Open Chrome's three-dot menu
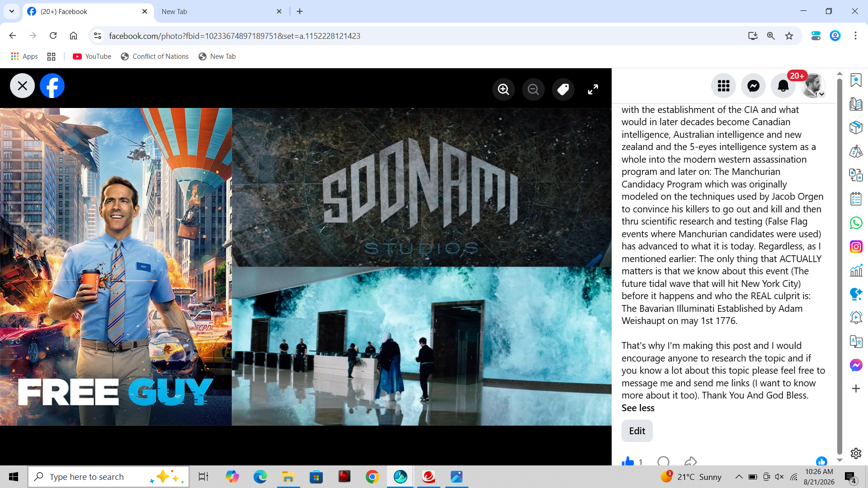 [855, 36]
